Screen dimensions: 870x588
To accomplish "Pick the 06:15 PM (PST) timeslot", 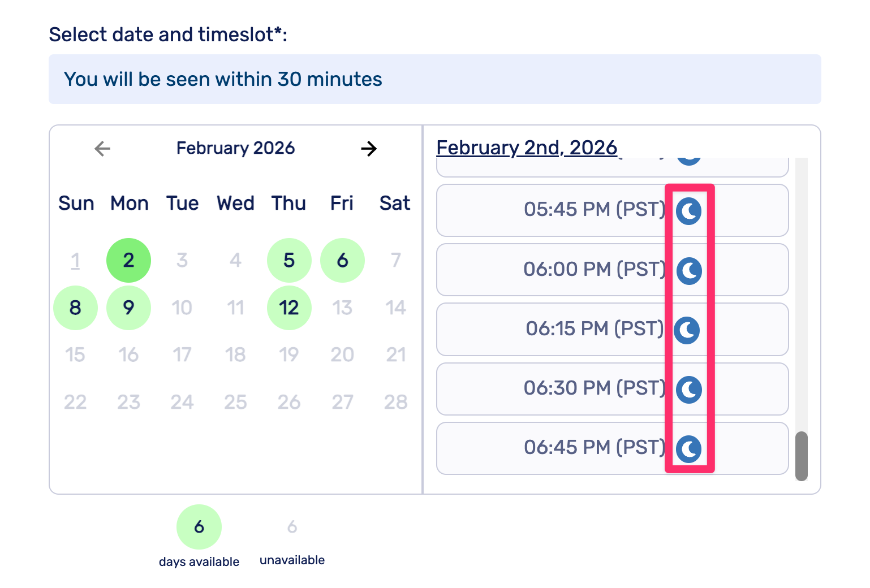I will click(x=594, y=329).
